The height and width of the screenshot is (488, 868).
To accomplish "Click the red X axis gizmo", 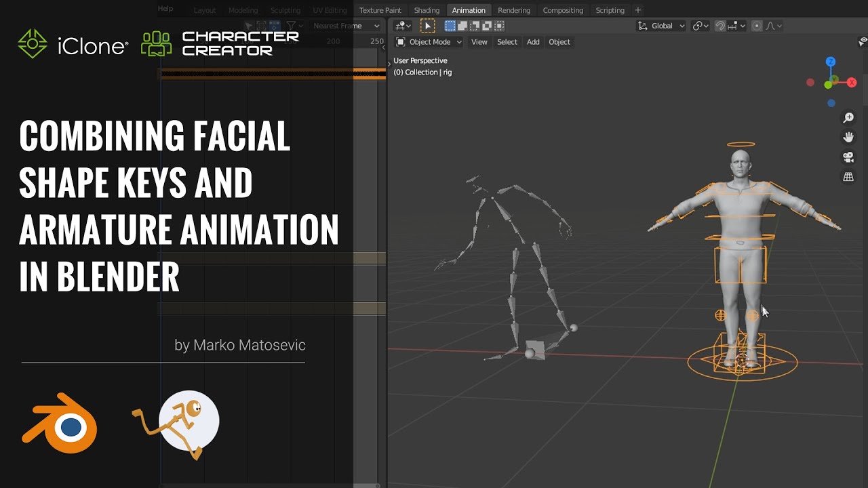I will coord(852,82).
